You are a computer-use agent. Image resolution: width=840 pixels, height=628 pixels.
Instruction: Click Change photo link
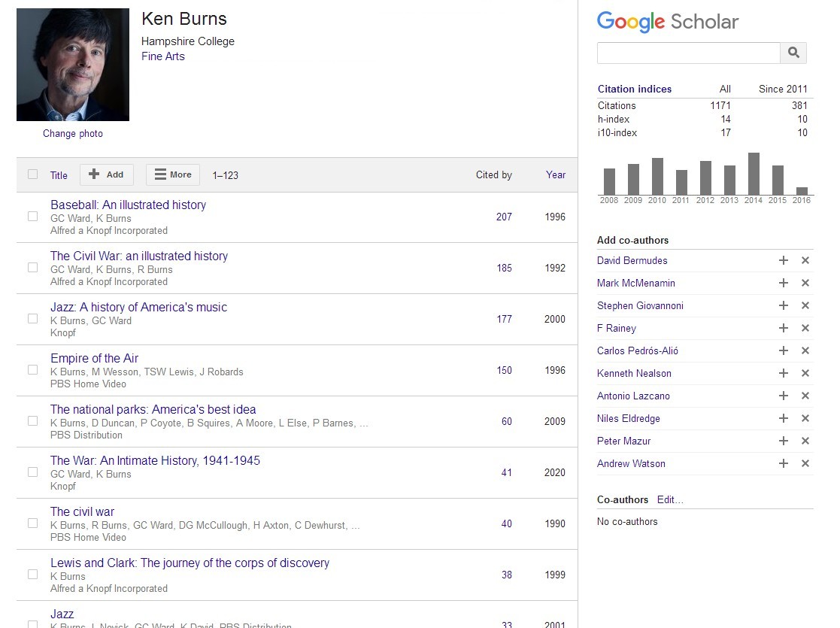(73, 133)
